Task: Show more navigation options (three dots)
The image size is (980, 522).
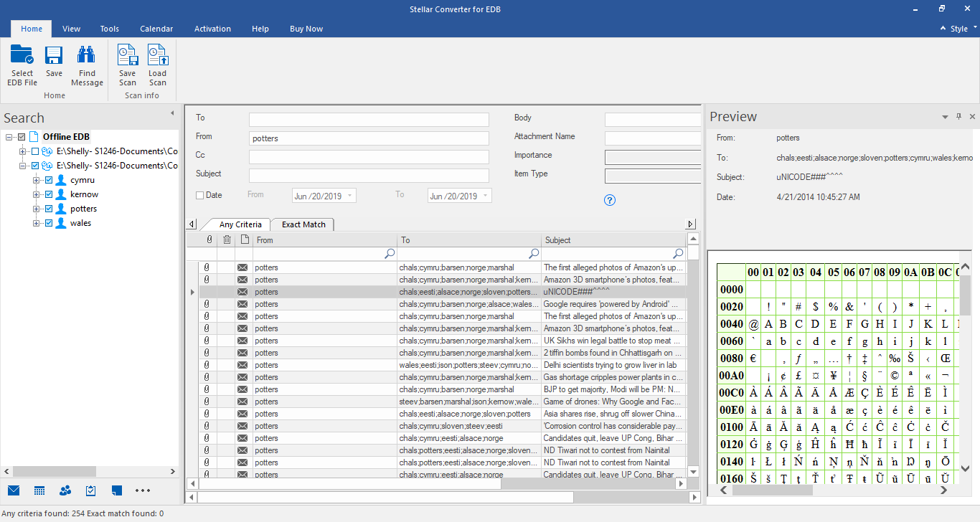Action: pos(143,490)
